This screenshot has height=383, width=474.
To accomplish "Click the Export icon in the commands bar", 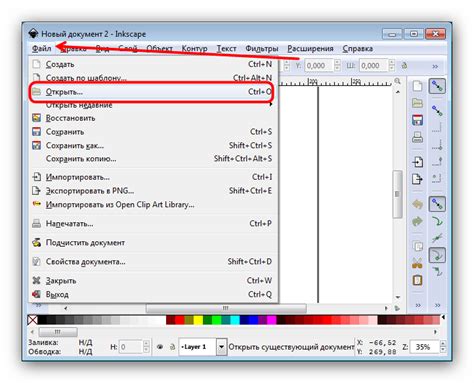I will (417, 179).
